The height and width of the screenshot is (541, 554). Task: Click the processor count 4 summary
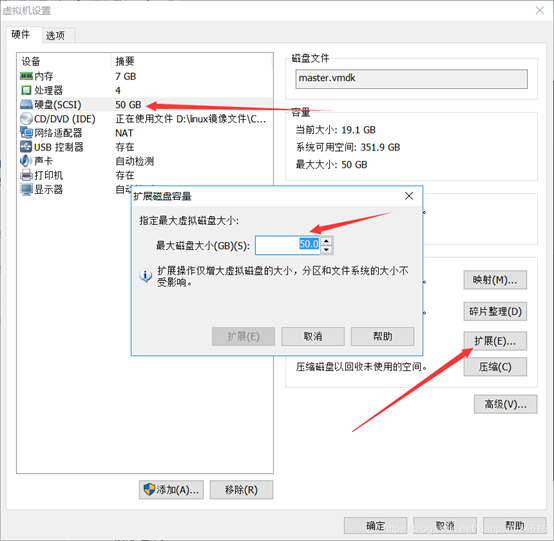click(x=118, y=90)
